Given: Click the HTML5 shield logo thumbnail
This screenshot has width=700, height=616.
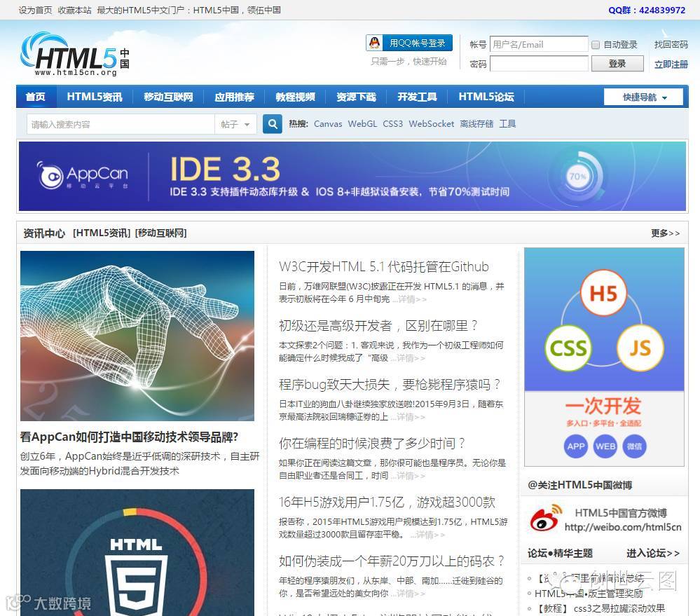Looking at the screenshot, I should click(x=137, y=553).
